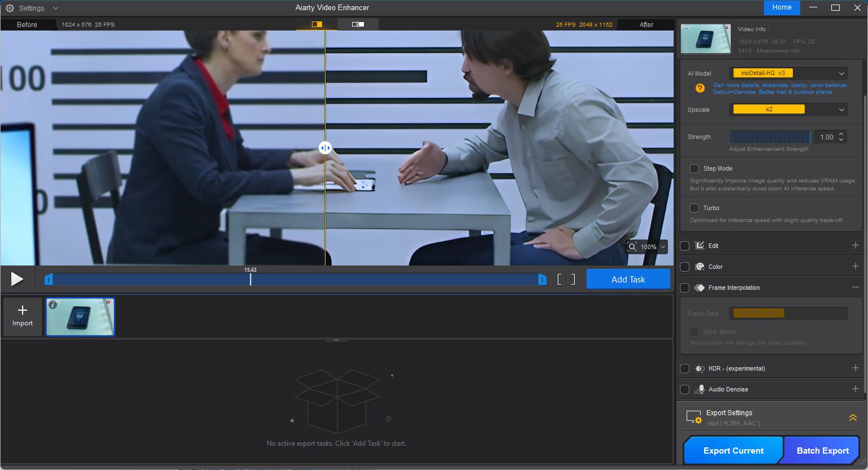Click the Import plus icon

tap(23, 310)
